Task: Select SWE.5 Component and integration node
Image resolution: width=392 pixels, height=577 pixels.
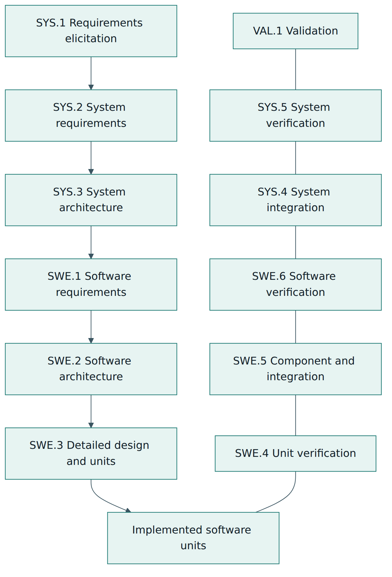Action: [296, 369]
